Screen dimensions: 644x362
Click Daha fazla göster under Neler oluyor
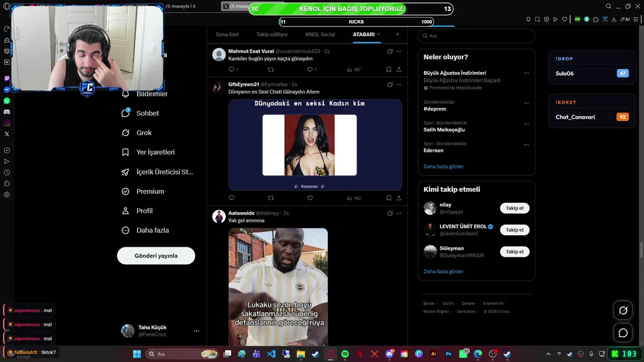click(443, 166)
